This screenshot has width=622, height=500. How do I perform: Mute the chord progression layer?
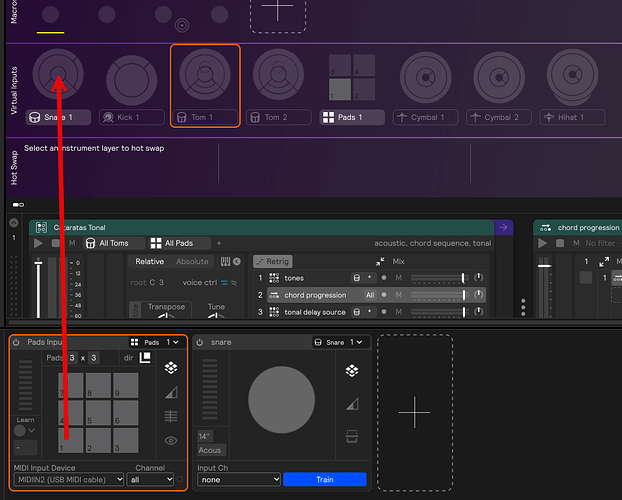tap(398, 295)
